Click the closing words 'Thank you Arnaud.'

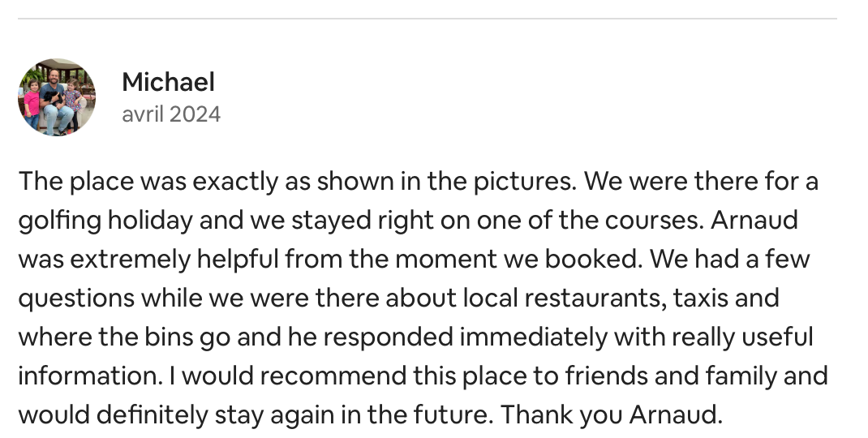[611, 414]
